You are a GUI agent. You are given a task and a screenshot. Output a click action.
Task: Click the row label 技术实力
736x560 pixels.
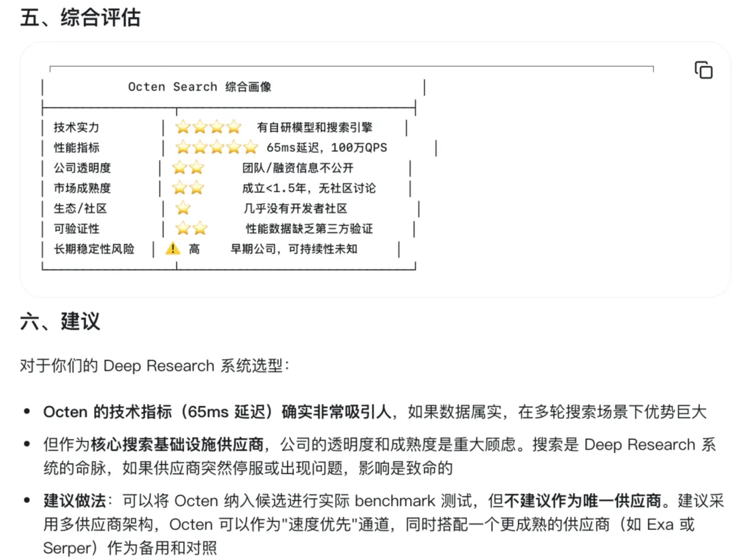pyautogui.click(x=76, y=127)
